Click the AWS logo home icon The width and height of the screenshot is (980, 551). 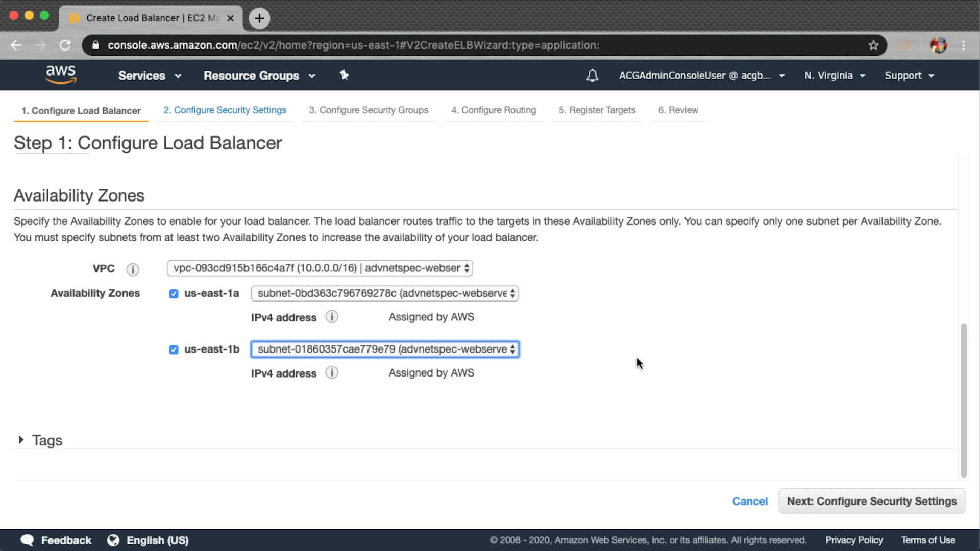coord(61,74)
